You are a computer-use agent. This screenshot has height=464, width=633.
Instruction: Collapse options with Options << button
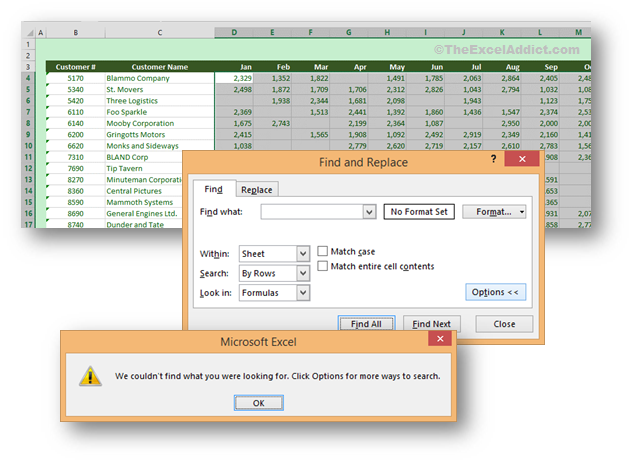(x=495, y=292)
